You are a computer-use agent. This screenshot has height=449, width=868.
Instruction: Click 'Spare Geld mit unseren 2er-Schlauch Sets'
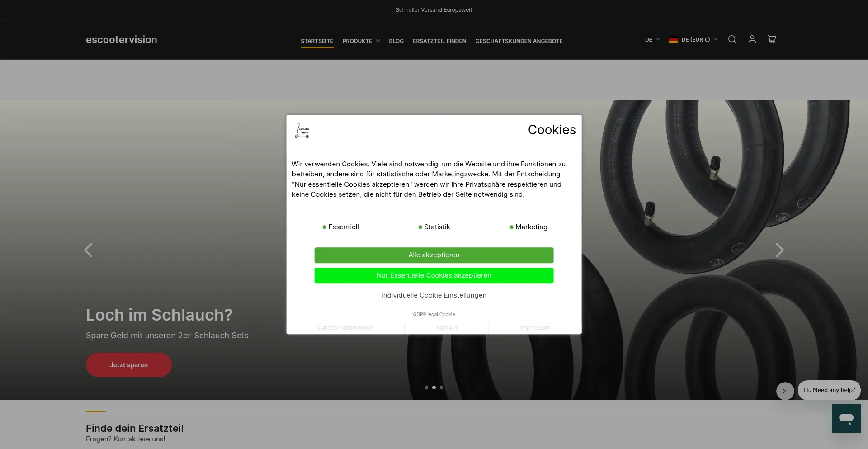[167, 336]
